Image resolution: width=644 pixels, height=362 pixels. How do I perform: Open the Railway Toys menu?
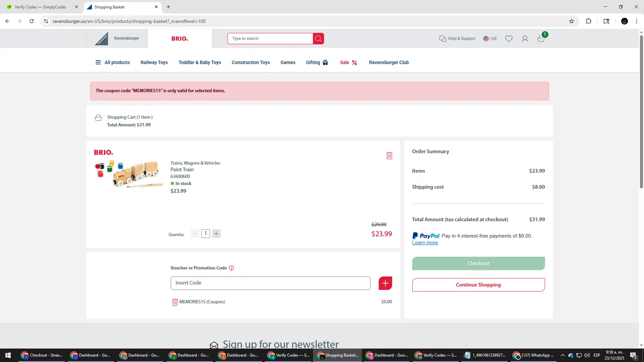coord(154,63)
